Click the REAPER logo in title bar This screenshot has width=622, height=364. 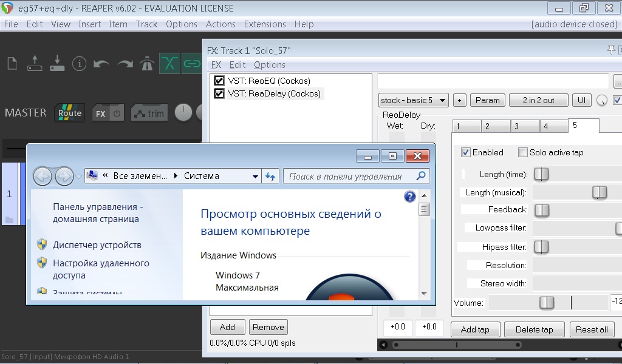pos(7,8)
